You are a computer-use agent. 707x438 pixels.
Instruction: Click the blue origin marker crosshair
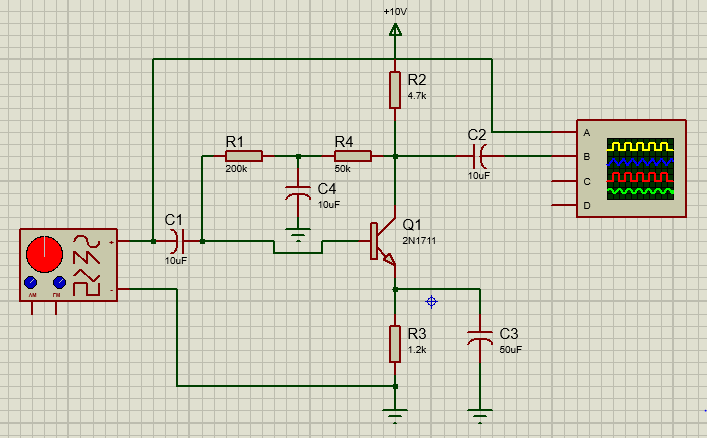pos(432,301)
